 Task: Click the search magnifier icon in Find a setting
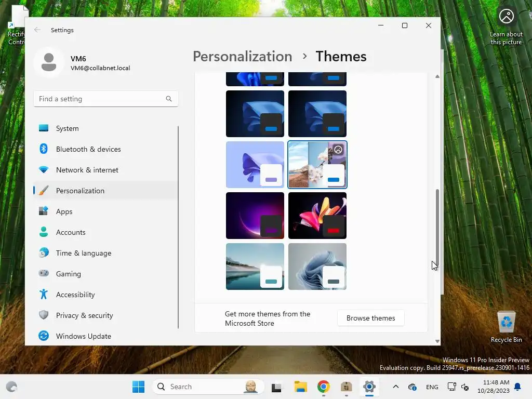[169, 99]
